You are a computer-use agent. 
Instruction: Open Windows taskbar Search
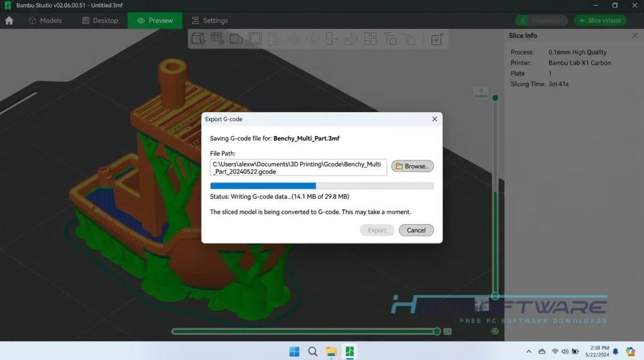pyautogui.click(x=313, y=352)
